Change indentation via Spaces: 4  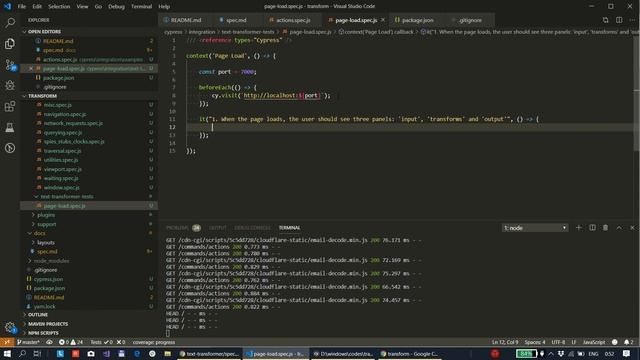535,342
